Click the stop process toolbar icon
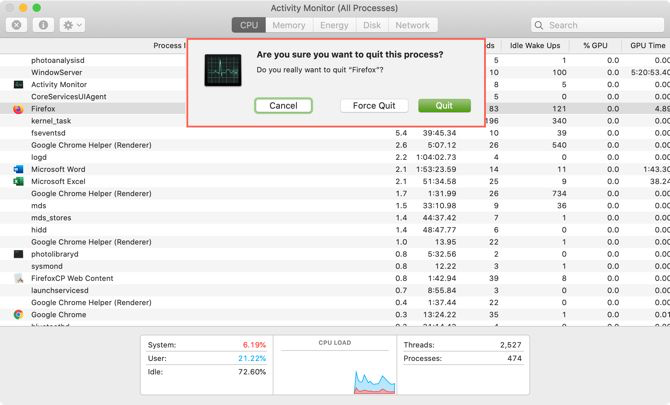This screenshot has width=670, height=405. pos(17,25)
